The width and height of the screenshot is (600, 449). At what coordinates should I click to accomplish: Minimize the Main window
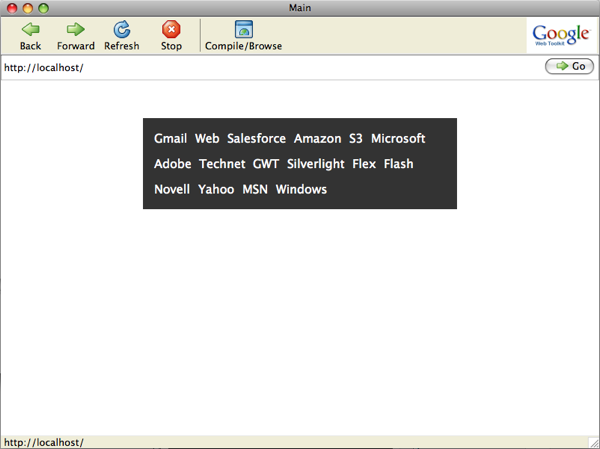point(28,8)
